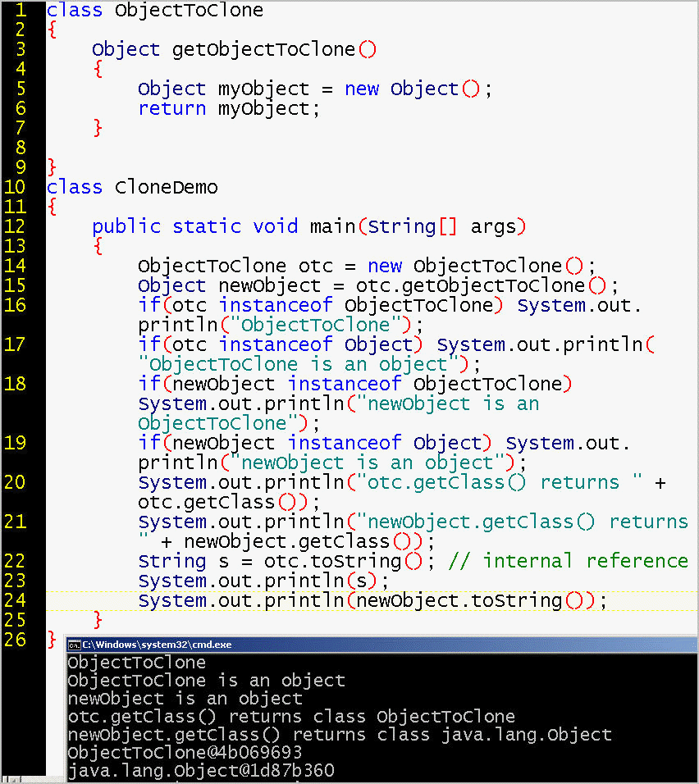Screen dimensions: 699x784
Task: Click line number 18 in the gutter
Action: pyautogui.click(x=15, y=384)
